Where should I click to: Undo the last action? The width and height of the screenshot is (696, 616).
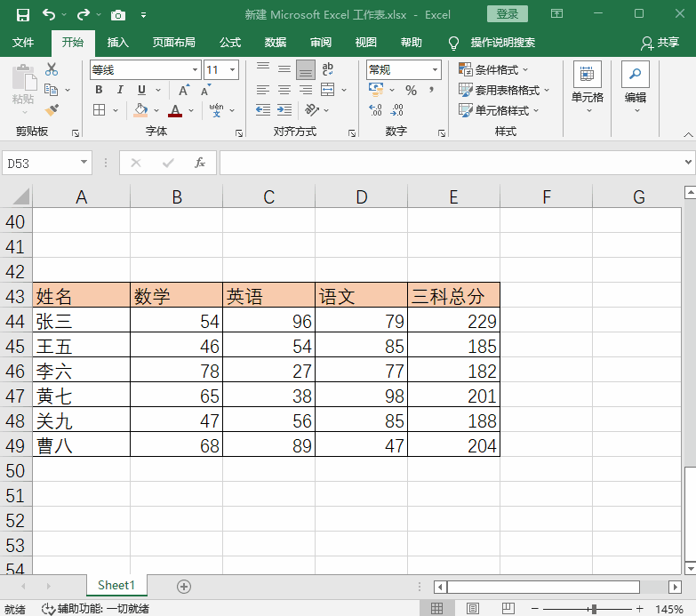point(49,14)
